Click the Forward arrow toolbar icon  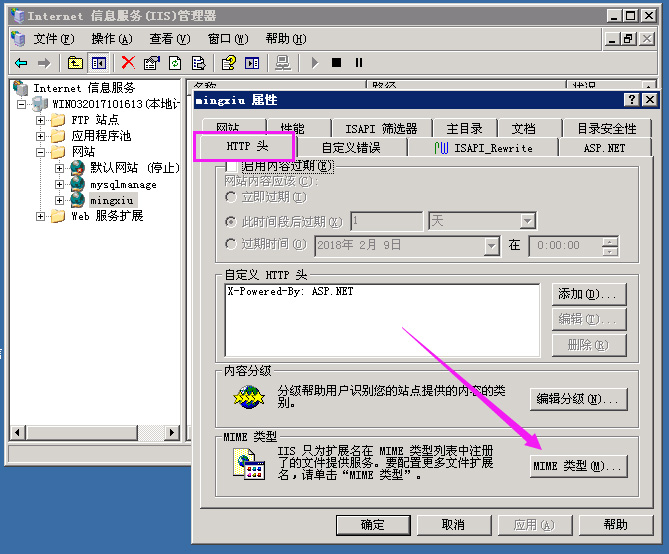pos(44,63)
